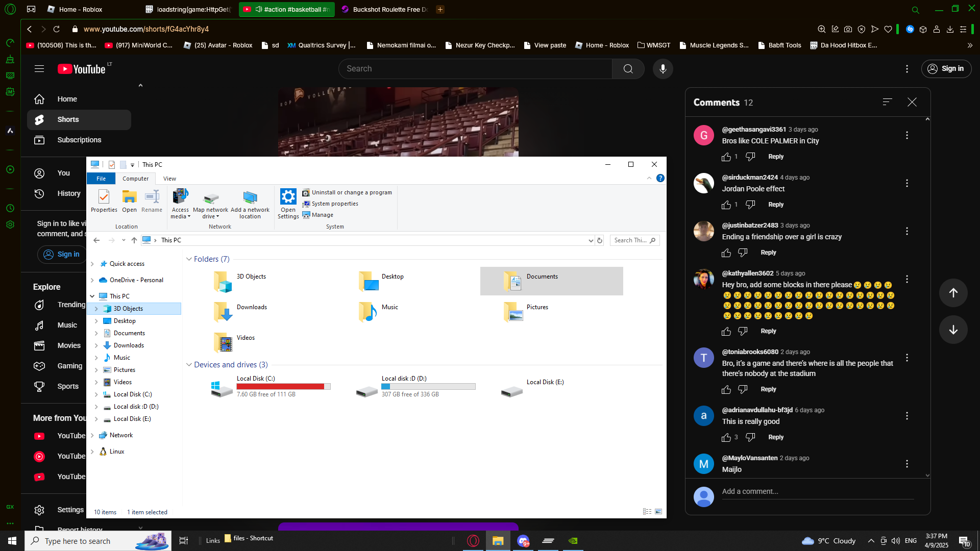Select the Computer ribbon tab
Screen dimensions: 980x551
click(135, 179)
